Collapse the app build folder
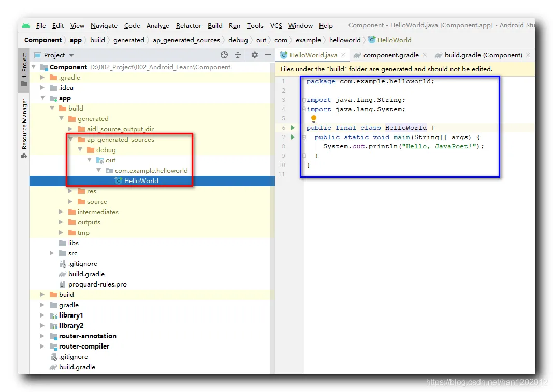The height and width of the screenshot is (392, 553). tap(52, 108)
